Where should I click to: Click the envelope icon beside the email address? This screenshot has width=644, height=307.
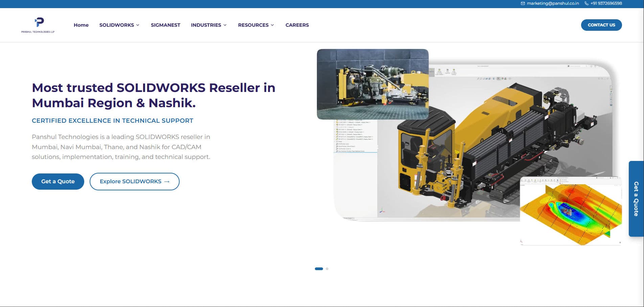[x=523, y=3]
